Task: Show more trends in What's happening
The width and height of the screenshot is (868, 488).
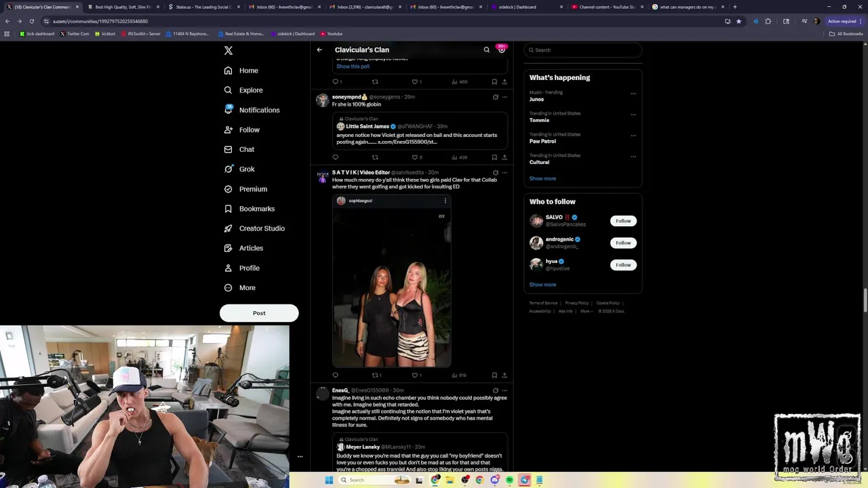Action: 542,178
